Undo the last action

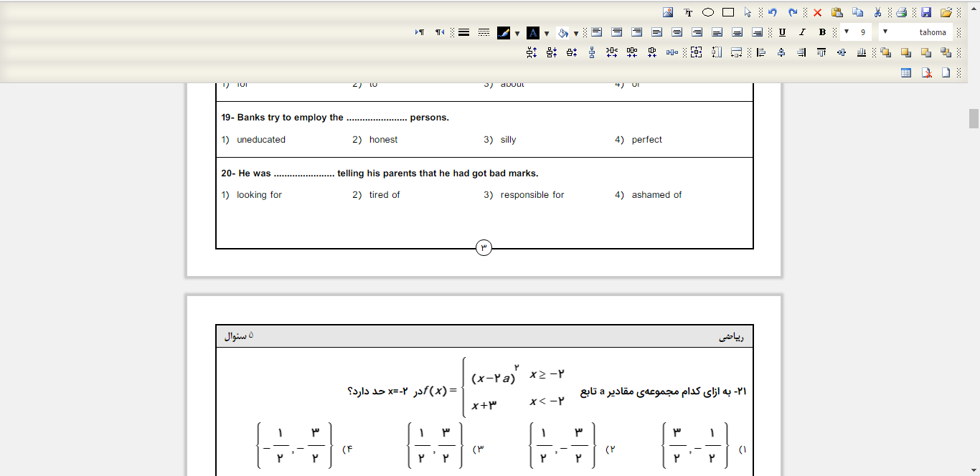773,12
